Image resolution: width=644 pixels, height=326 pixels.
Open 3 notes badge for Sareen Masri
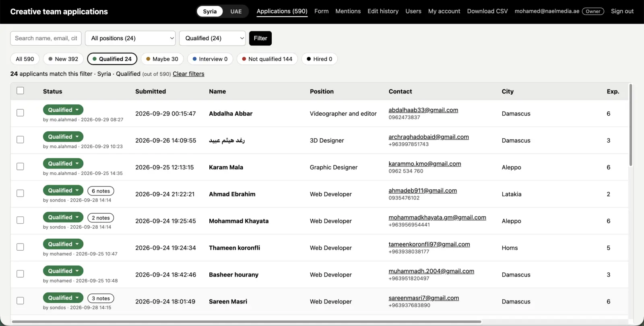pyautogui.click(x=101, y=299)
